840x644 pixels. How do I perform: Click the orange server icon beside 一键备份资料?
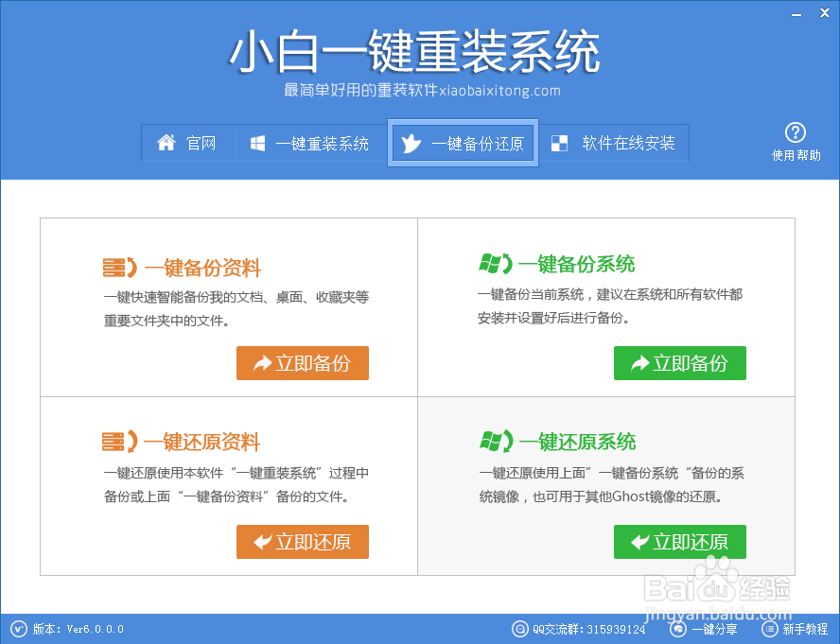(x=120, y=268)
